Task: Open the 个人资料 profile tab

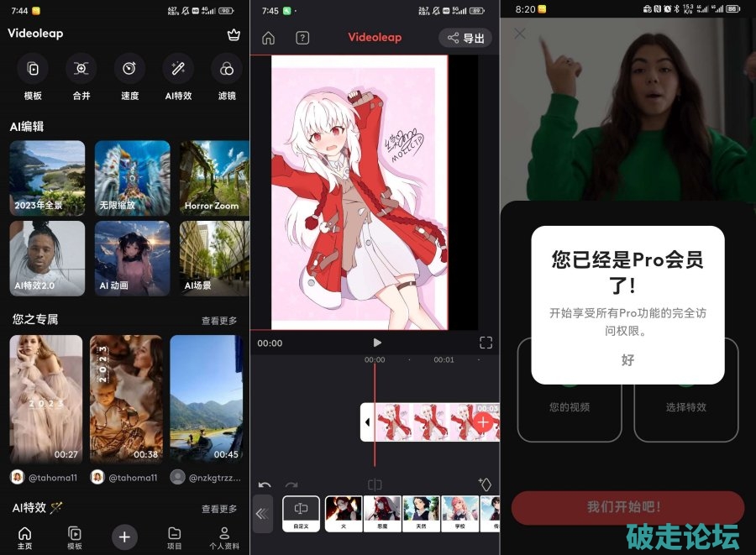Action: coord(224,537)
